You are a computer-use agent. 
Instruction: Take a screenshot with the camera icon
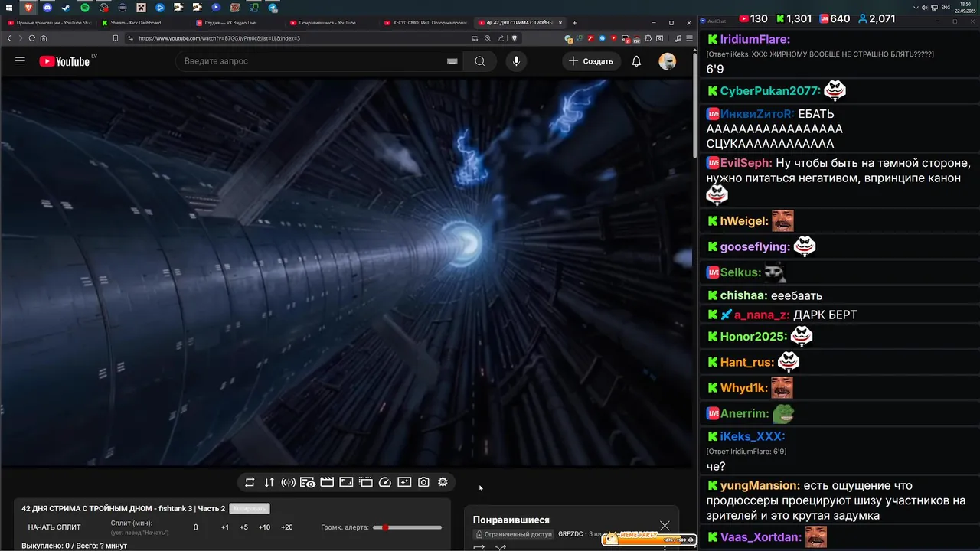pyautogui.click(x=423, y=482)
